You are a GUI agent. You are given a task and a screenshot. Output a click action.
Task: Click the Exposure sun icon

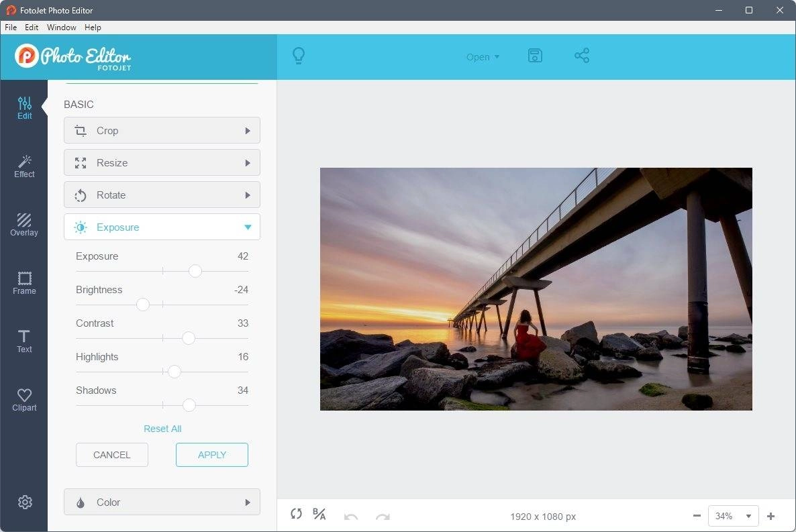coord(81,227)
